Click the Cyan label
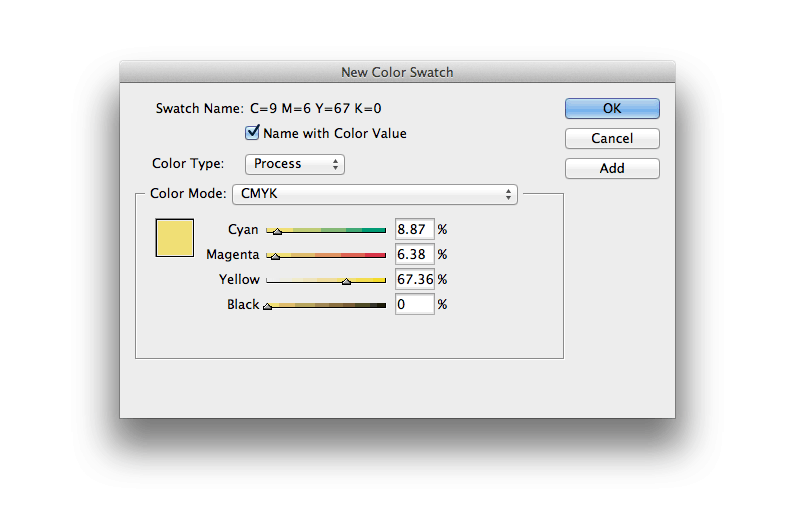The width and height of the screenshot is (800, 511). pos(243,230)
